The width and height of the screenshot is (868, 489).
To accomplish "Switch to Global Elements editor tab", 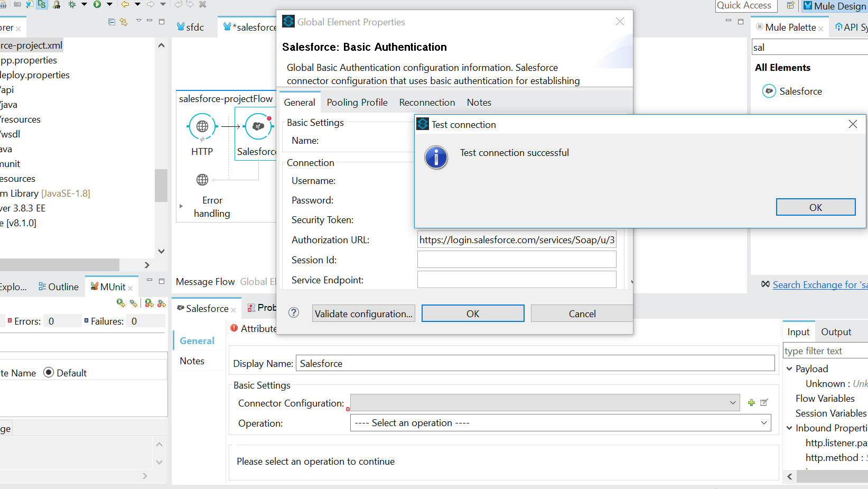I will 258,282.
